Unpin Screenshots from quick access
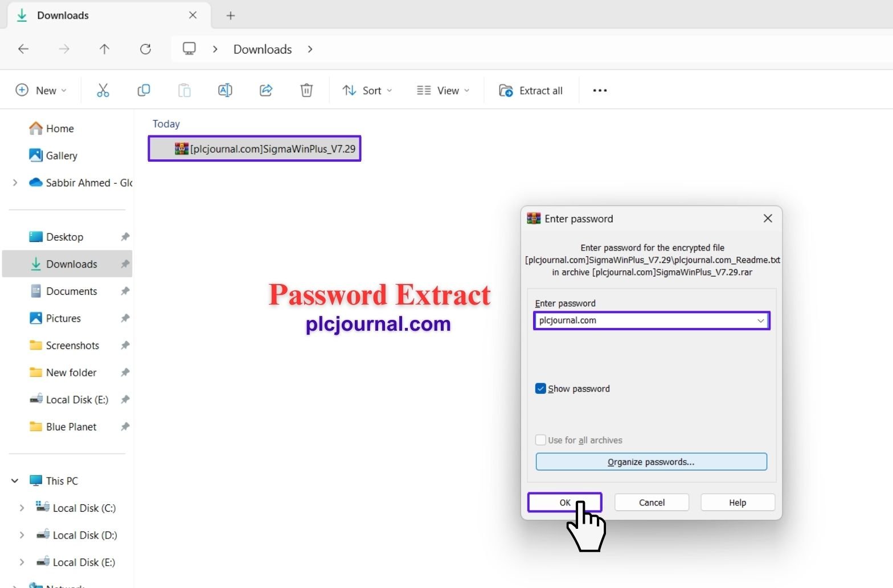Viewport: 893px width, 588px height. point(125,346)
